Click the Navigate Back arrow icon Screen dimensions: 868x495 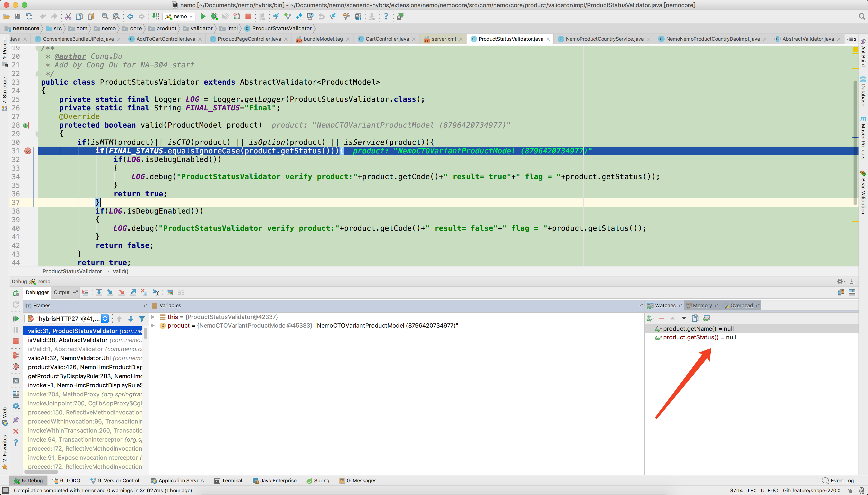130,16
